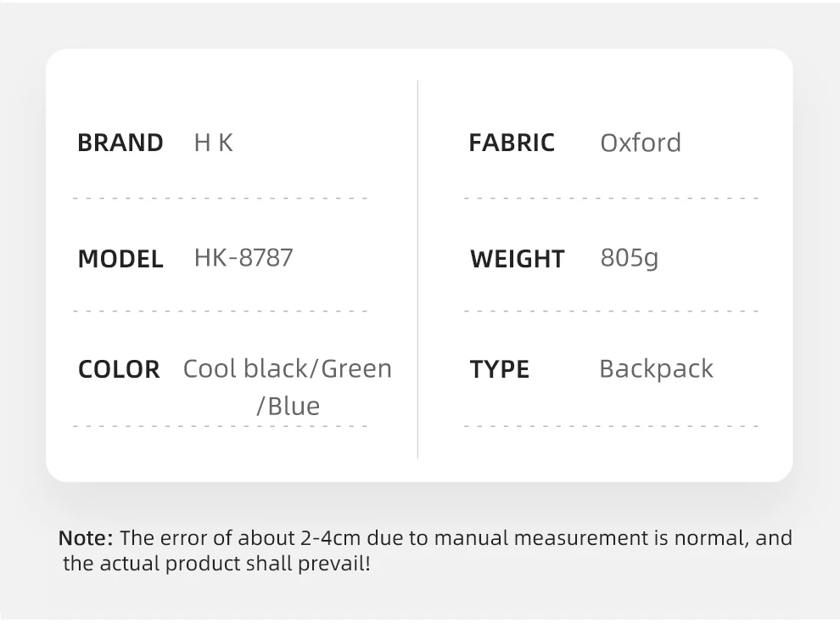840x629 pixels.
Task: Click the dashed line under BRAND row
Action: tap(221, 199)
